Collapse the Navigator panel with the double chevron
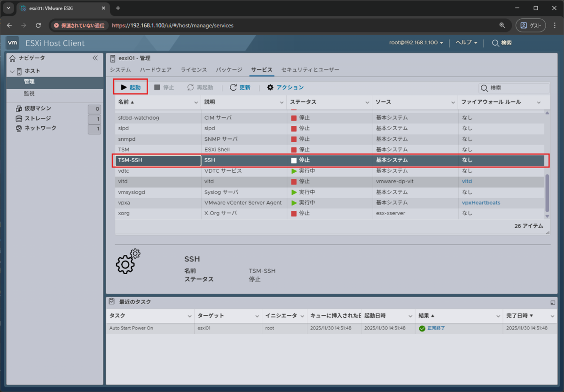Screen dimensions: 564x392 click(x=95, y=58)
